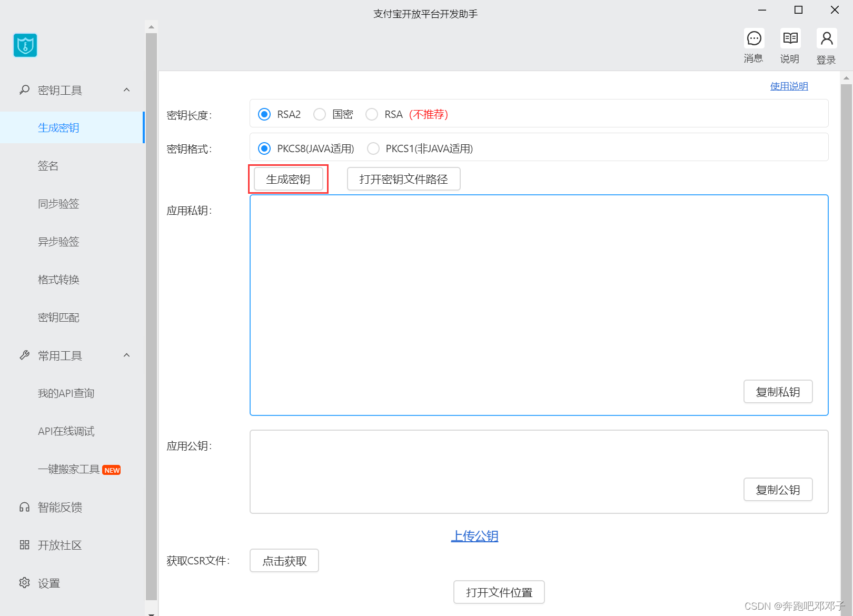Image resolution: width=853 pixels, height=616 pixels.
Task: Choose PKCS1(非JAVA适用) key format
Action: click(373, 148)
